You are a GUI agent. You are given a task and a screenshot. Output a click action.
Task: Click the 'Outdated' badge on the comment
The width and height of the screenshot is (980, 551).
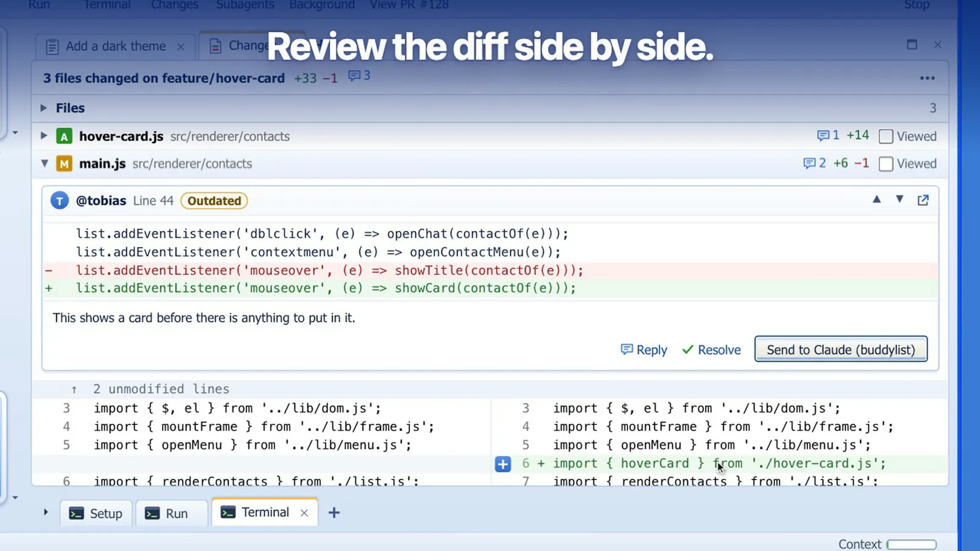tap(214, 201)
